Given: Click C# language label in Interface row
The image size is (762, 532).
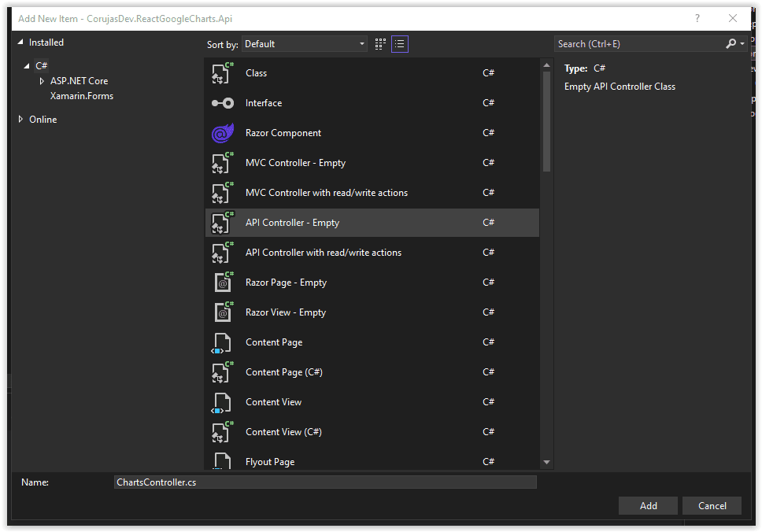Looking at the screenshot, I should [x=488, y=103].
